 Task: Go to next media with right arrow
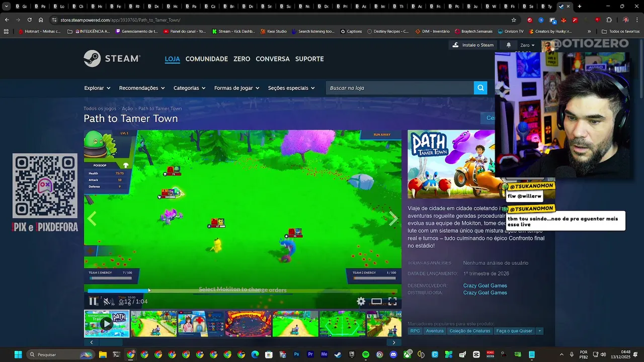pos(393,218)
